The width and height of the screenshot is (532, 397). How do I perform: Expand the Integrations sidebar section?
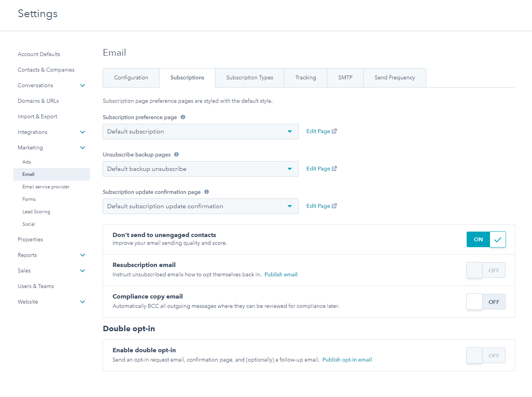82,132
